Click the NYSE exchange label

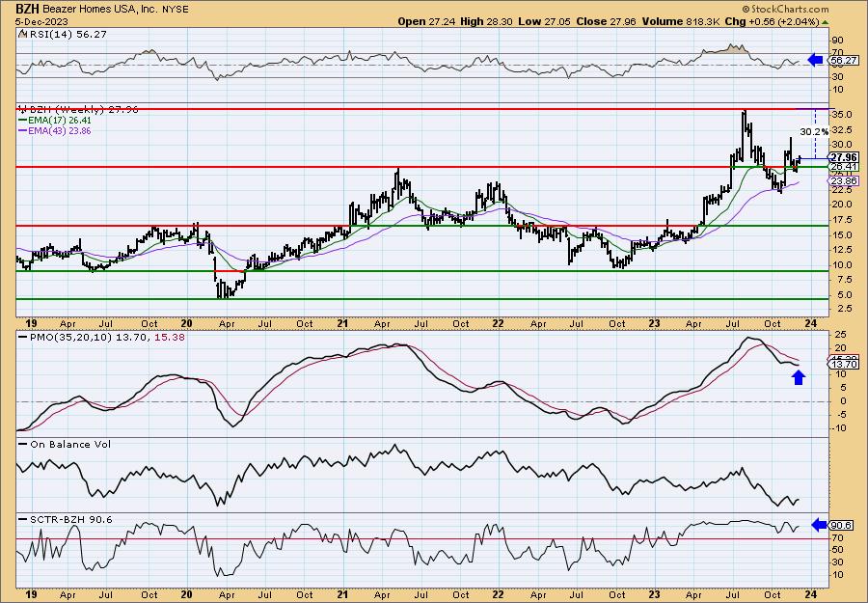(x=175, y=10)
